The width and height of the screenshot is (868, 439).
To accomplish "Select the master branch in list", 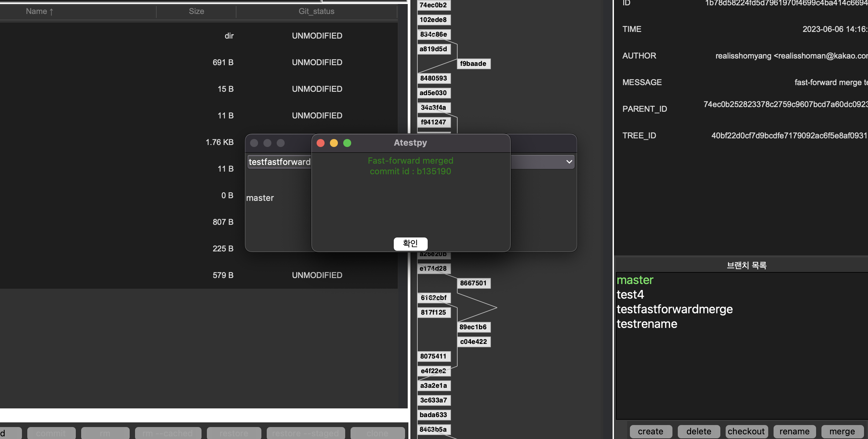I will (x=635, y=280).
